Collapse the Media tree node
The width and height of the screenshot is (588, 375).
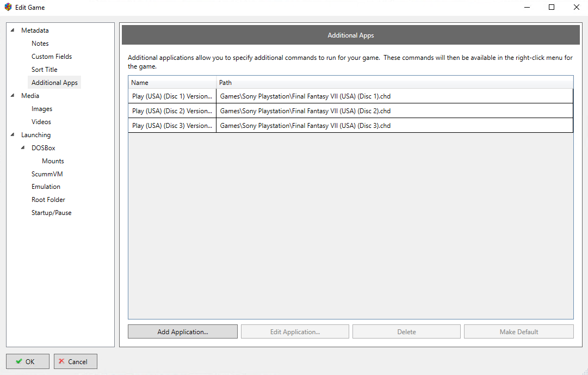(13, 95)
